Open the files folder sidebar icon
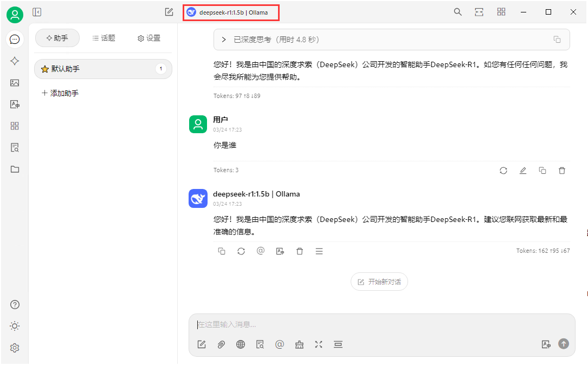The width and height of the screenshot is (588, 366). coord(15,169)
